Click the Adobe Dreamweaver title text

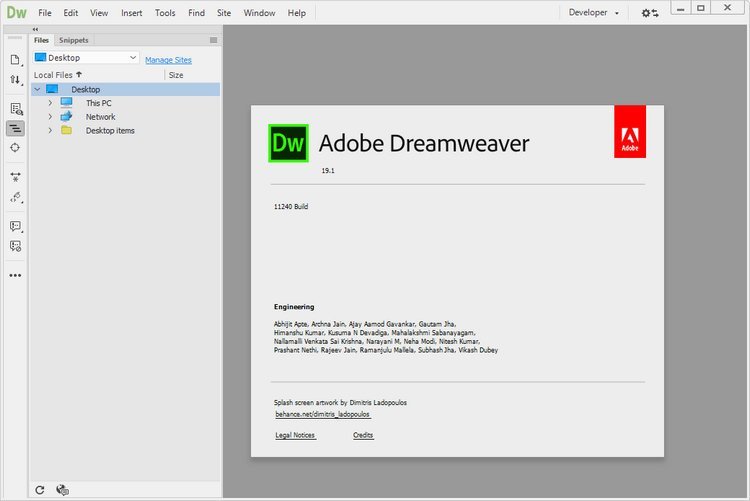[424, 143]
